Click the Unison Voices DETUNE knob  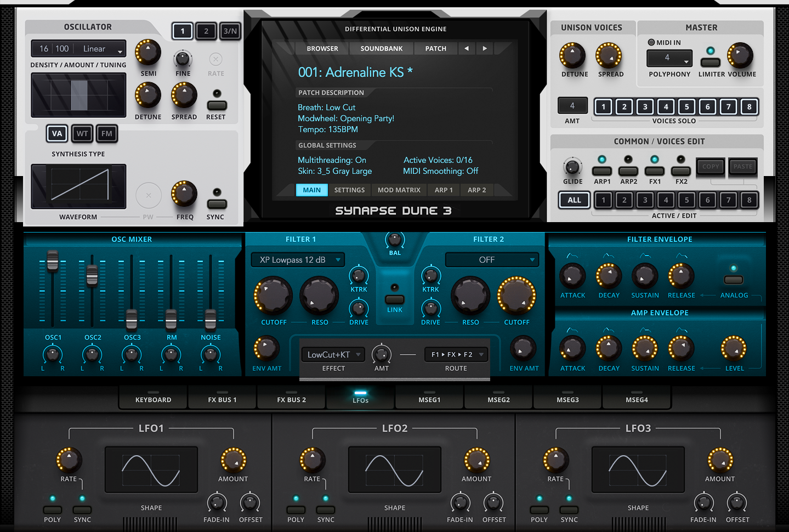[x=572, y=55]
